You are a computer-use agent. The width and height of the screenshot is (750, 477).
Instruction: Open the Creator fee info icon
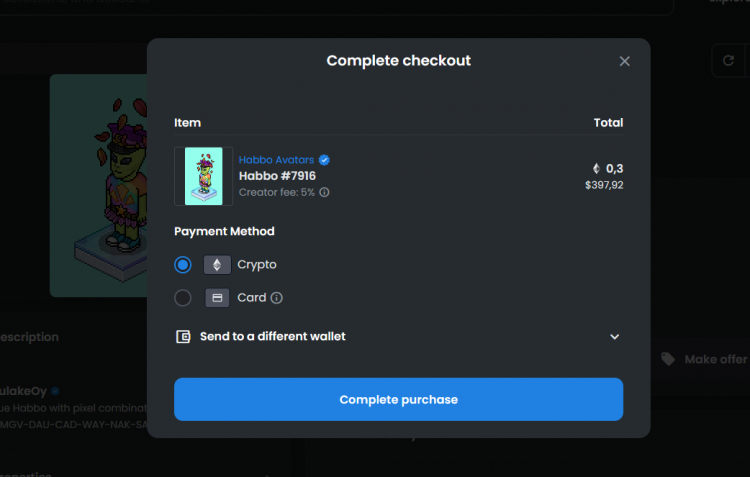point(324,192)
